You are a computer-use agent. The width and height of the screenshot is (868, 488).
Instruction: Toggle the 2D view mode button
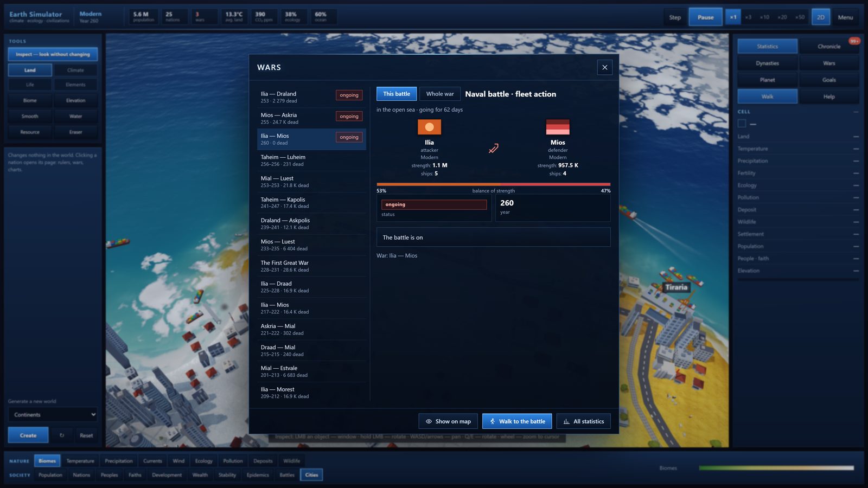(x=821, y=17)
